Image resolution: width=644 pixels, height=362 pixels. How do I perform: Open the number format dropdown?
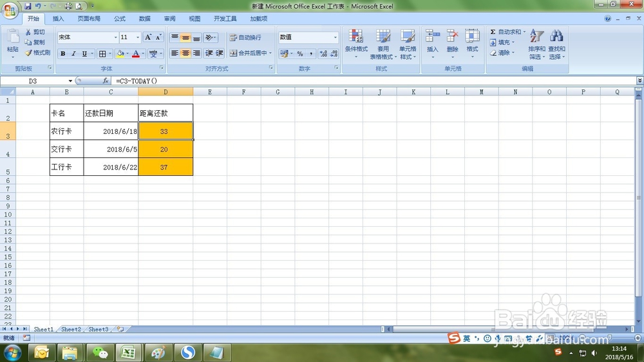pyautogui.click(x=335, y=37)
